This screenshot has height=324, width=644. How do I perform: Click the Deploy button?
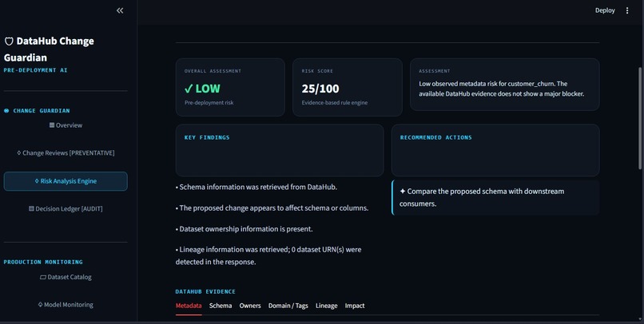pos(605,10)
